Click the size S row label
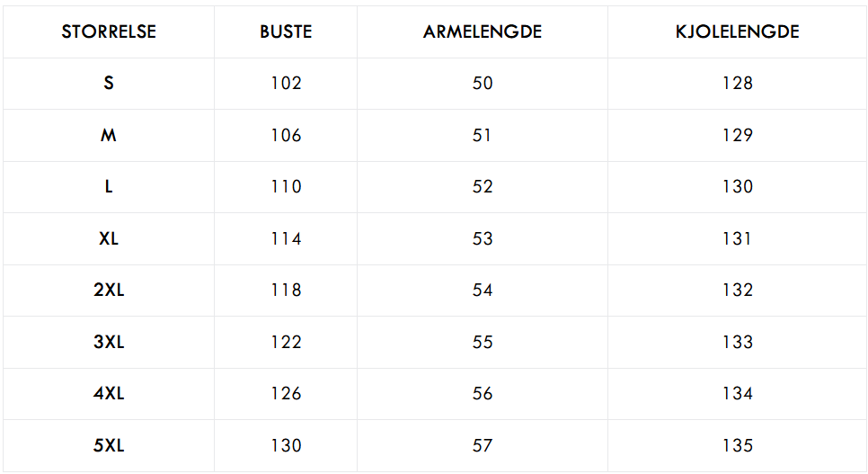 click(x=109, y=83)
